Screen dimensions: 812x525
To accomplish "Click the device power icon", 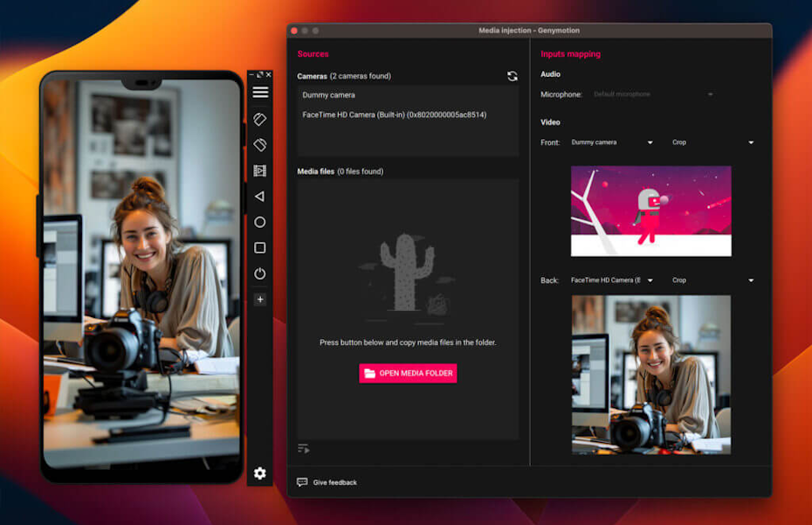I will [260, 273].
